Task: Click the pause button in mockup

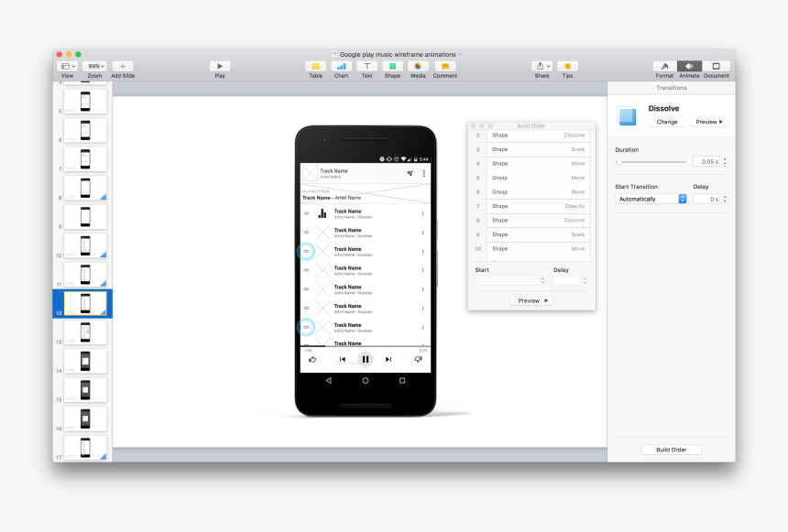Action: (x=366, y=359)
